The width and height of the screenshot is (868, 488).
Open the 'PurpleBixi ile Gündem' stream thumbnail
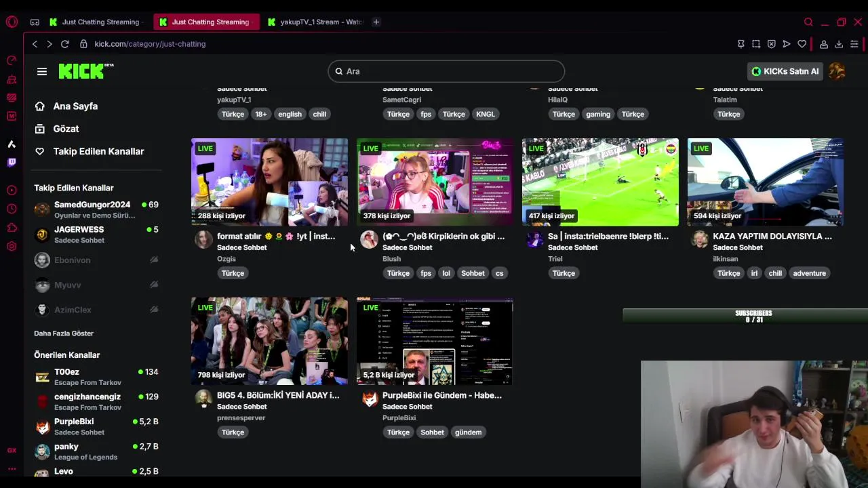435,341
